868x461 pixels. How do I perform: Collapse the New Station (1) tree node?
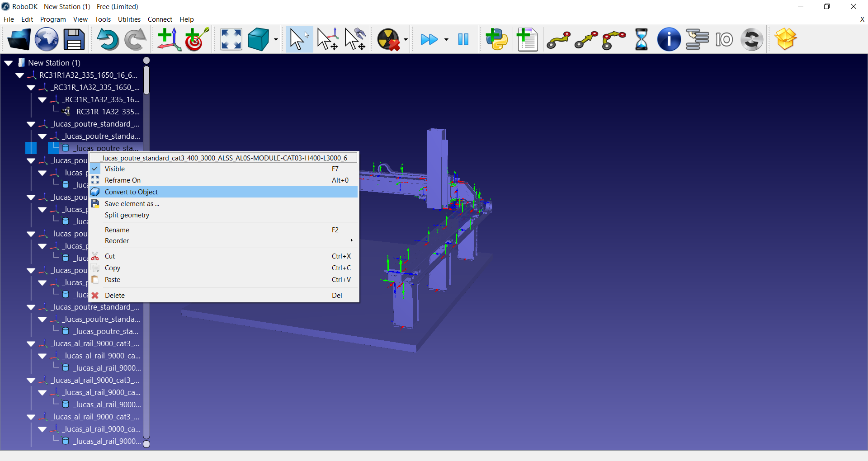click(9, 63)
